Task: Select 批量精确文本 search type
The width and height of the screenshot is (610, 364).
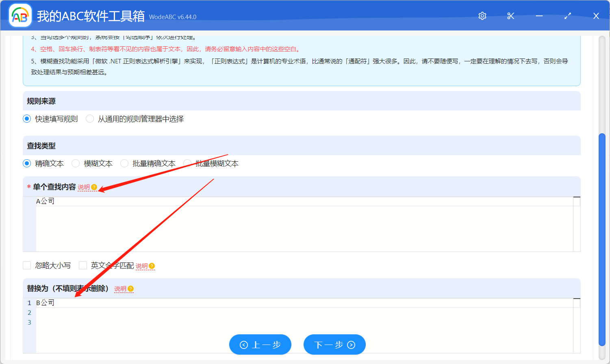Action: click(124, 163)
